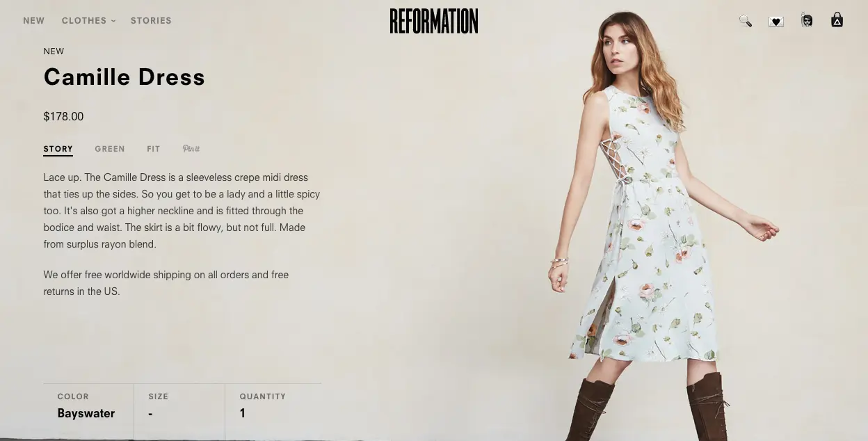Screen dimensions: 868x441
Task: Open the Stories page
Action: 151,21
